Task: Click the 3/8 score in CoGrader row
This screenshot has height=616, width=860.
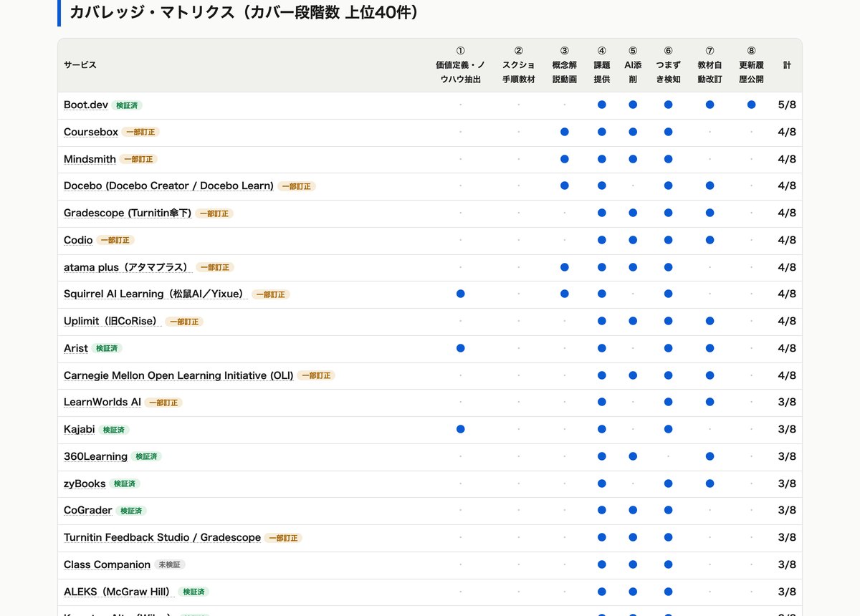Action: pos(787,510)
